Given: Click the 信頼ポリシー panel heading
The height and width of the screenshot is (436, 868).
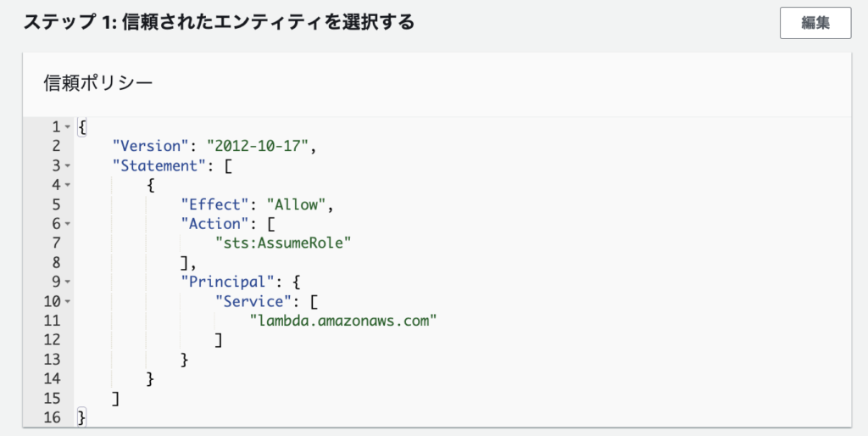Looking at the screenshot, I should pos(97,83).
